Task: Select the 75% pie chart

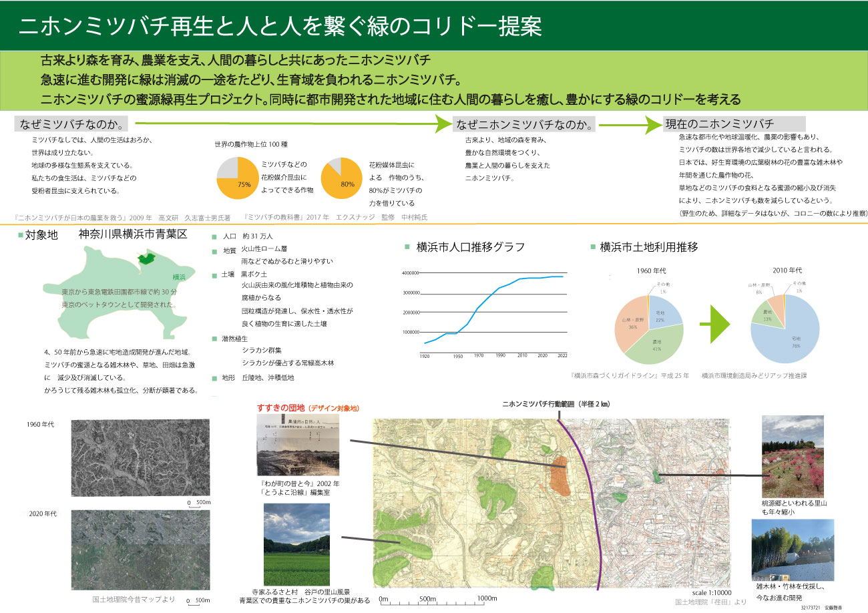Action: point(238,179)
